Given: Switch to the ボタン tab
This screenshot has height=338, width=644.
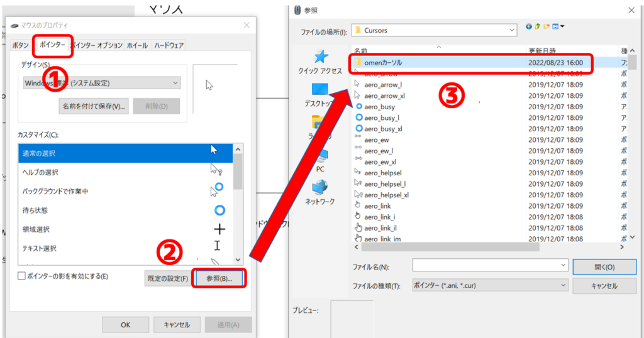Looking at the screenshot, I should pos(20,45).
